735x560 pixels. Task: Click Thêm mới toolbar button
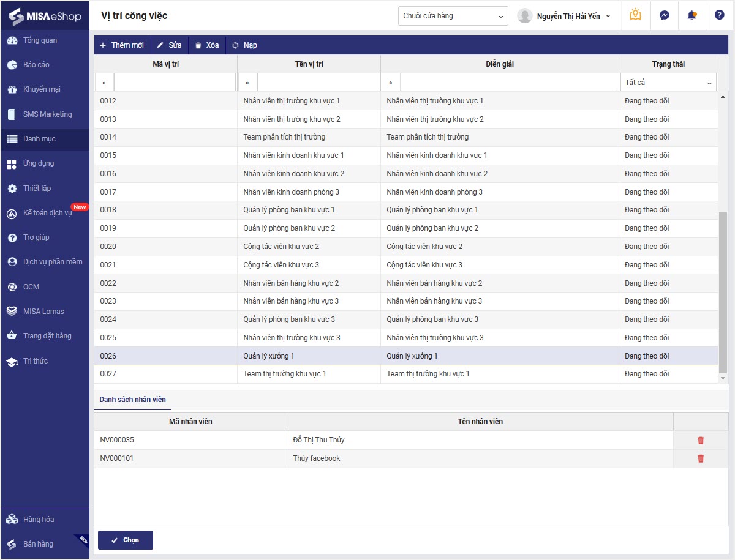click(x=123, y=45)
